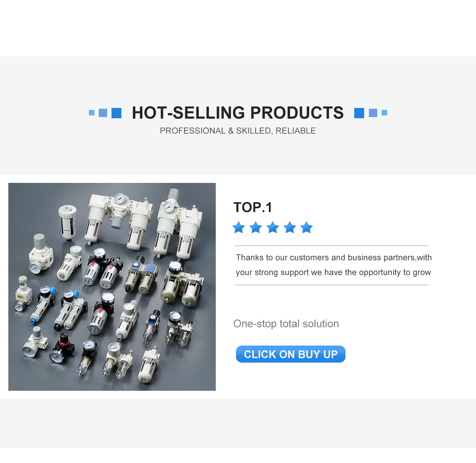Open the pneumatic products photo
The height and width of the screenshot is (463, 476).
click(112, 286)
